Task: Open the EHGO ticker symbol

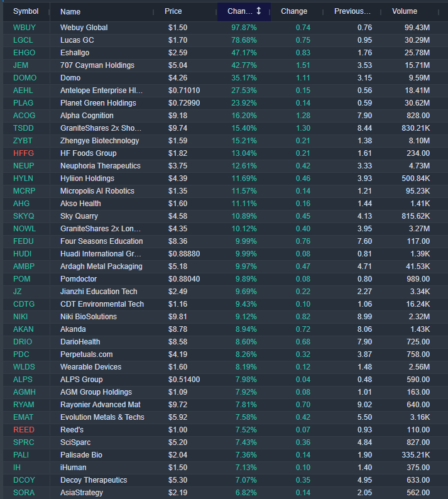Action: tap(24, 53)
